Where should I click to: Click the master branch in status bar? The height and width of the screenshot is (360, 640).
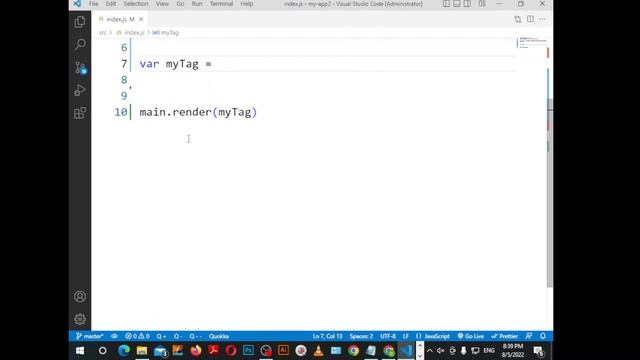coord(89,336)
